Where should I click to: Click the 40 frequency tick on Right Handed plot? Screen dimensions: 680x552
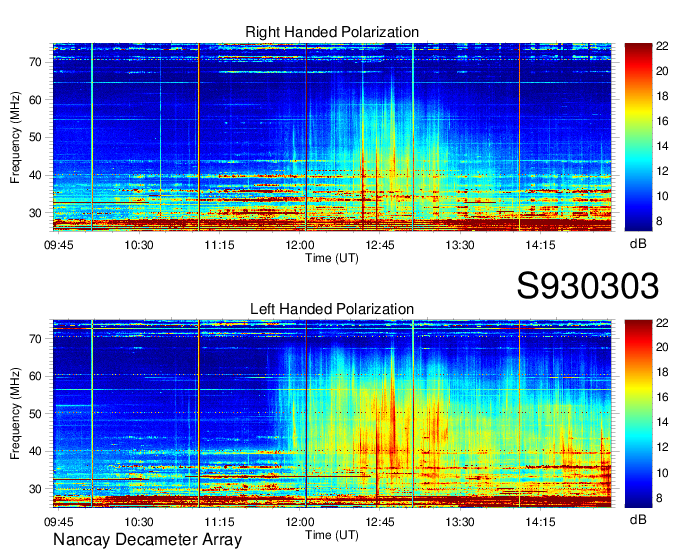click(x=36, y=176)
